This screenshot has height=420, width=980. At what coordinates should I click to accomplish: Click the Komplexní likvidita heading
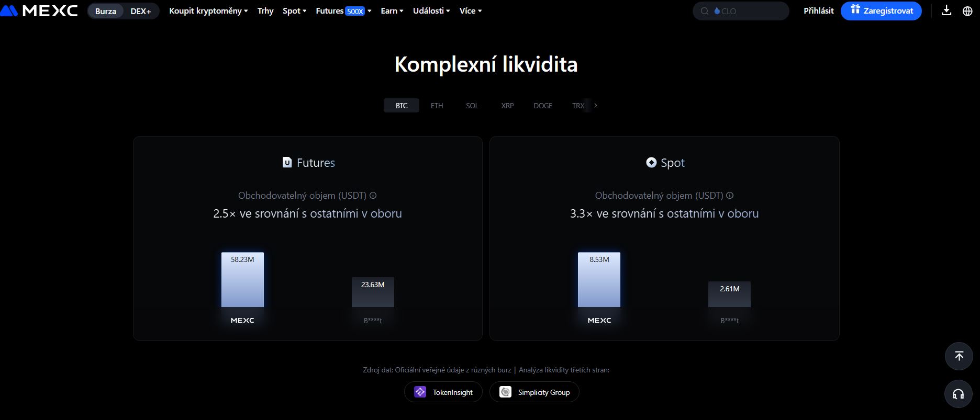click(x=486, y=64)
